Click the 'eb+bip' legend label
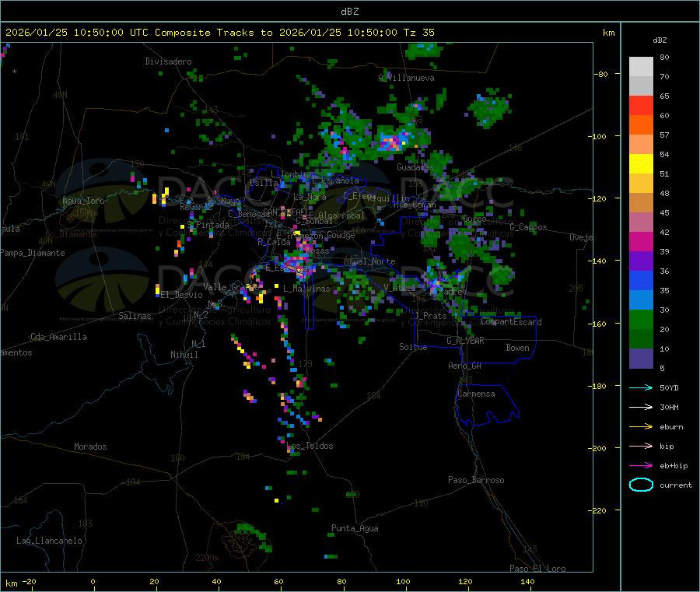 (674, 466)
